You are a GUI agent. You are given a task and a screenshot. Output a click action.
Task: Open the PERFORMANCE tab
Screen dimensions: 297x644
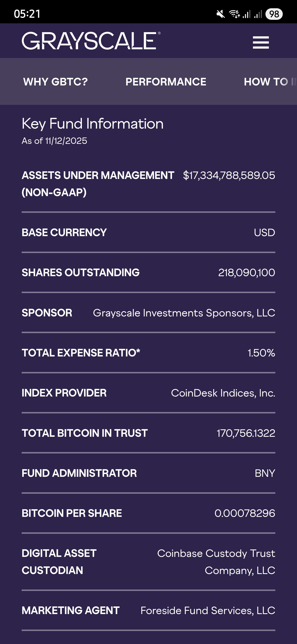coord(166,82)
